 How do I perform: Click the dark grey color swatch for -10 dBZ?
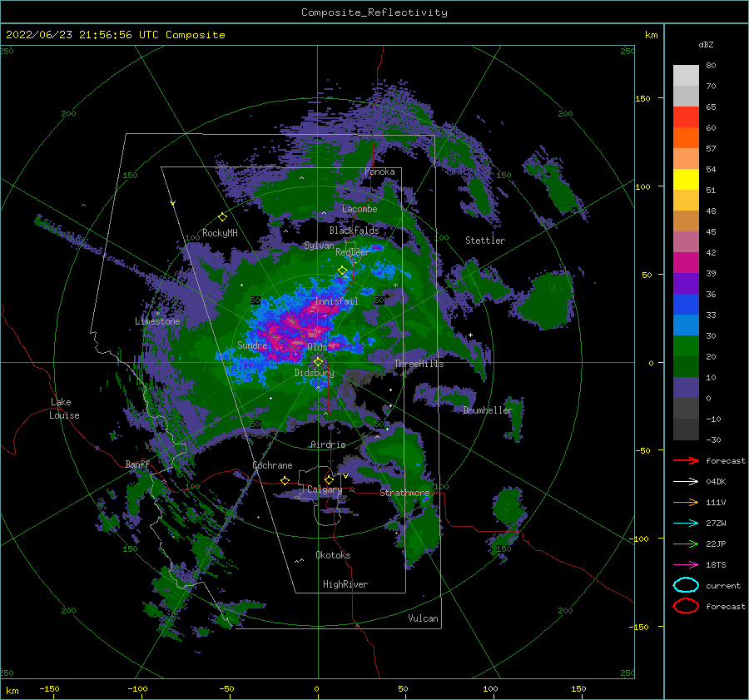pos(686,429)
